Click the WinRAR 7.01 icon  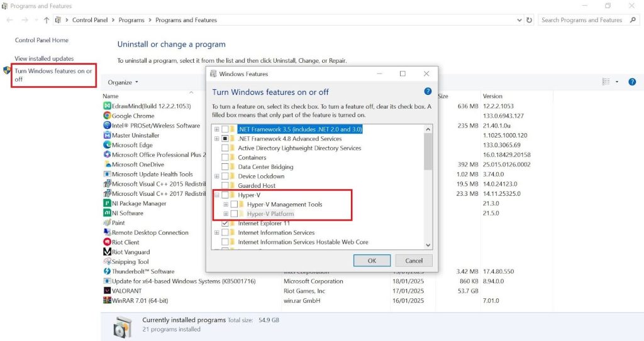coord(107,301)
